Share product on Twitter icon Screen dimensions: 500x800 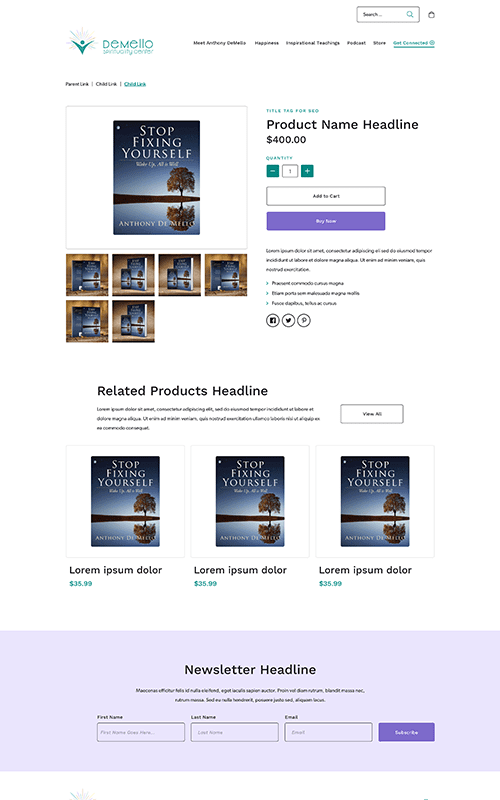(288, 320)
